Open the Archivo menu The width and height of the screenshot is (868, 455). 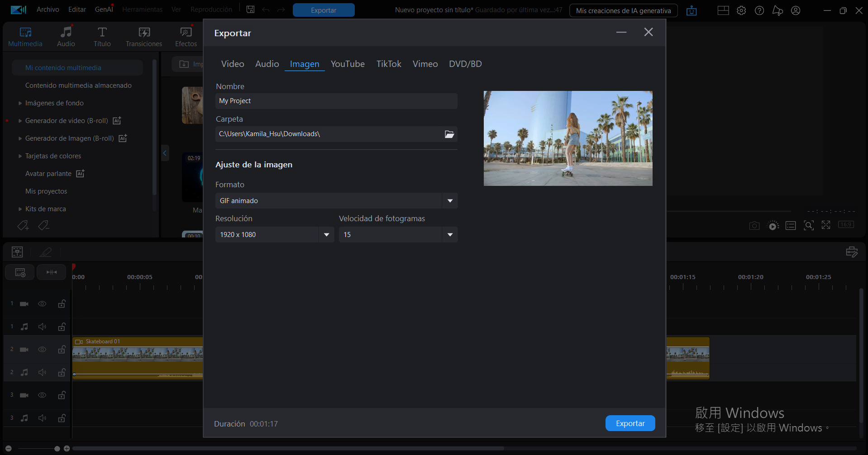point(48,9)
